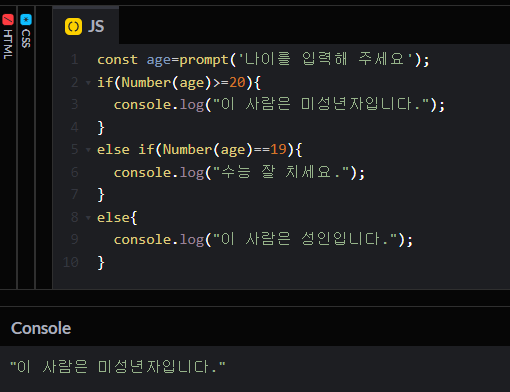Click the red HTML slash icon
The height and width of the screenshot is (392, 510).
click(x=8, y=20)
